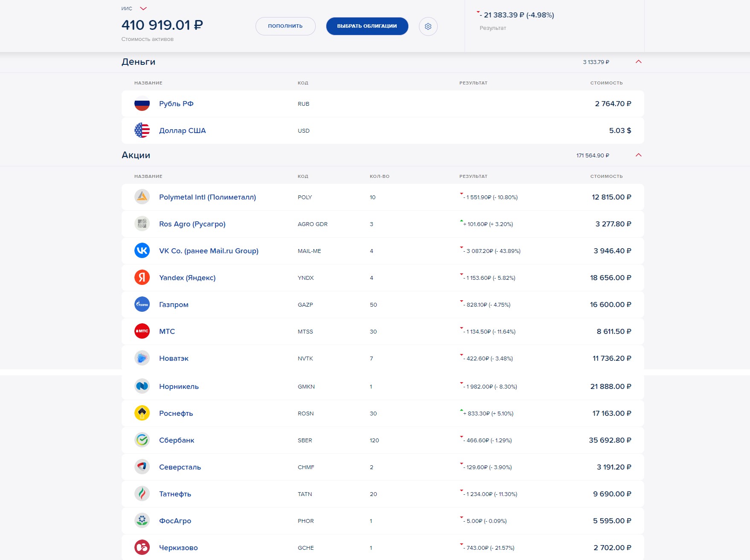
Task: Open VK Co. (ранее Mail.ru Group) link
Action: click(x=209, y=251)
